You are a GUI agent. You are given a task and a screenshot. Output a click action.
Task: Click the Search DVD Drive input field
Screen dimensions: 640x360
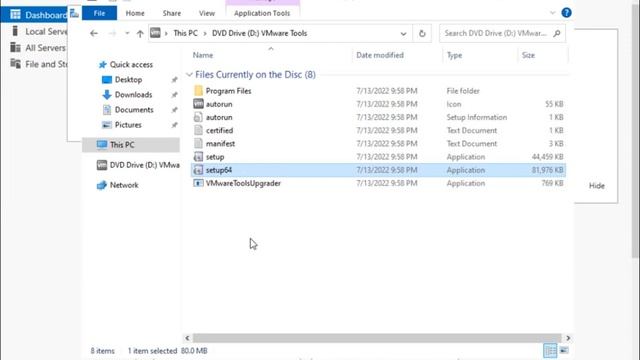point(496,33)
